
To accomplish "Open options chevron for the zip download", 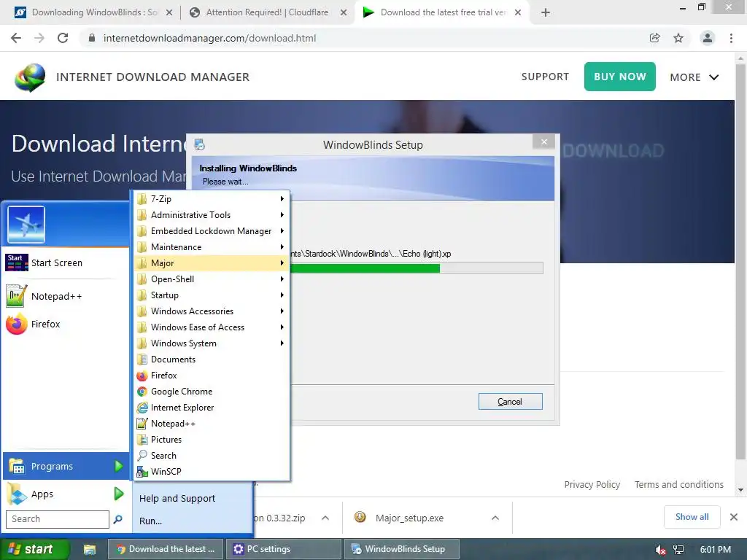I will 325,518.
